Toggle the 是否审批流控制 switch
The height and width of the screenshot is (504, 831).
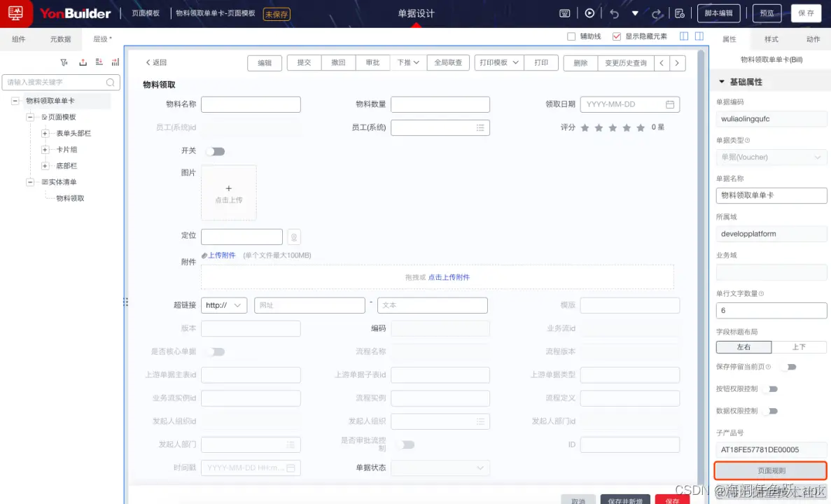click(405, 444)
